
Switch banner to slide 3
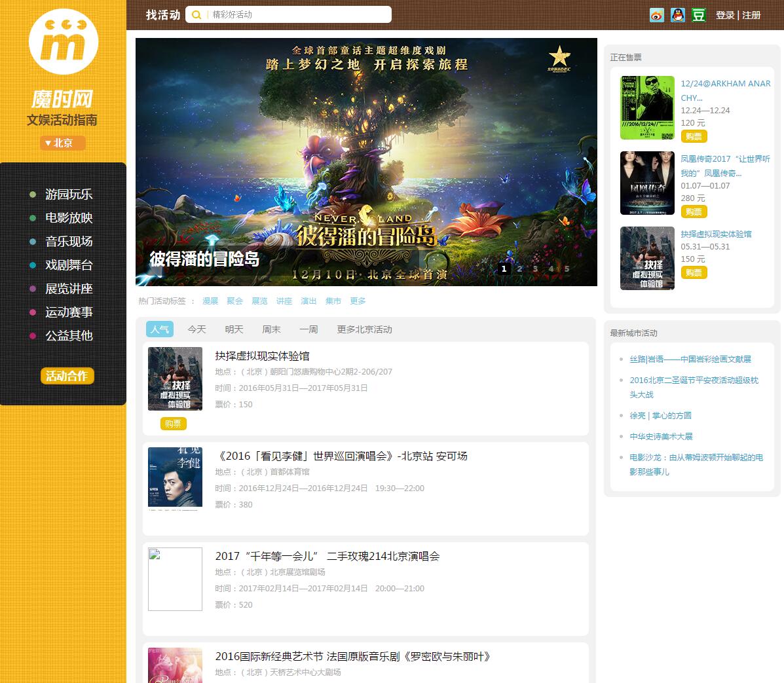[536, 268]
